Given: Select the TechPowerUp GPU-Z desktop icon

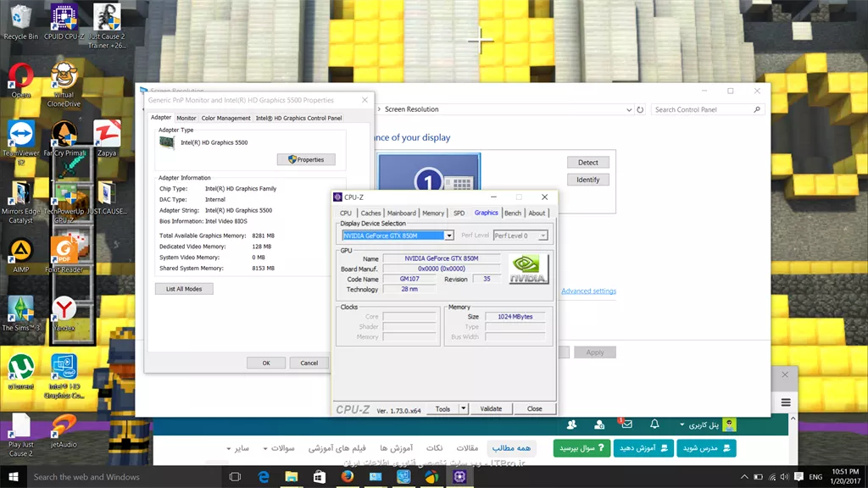Looking at the screenshot, I should pos(64,202).
